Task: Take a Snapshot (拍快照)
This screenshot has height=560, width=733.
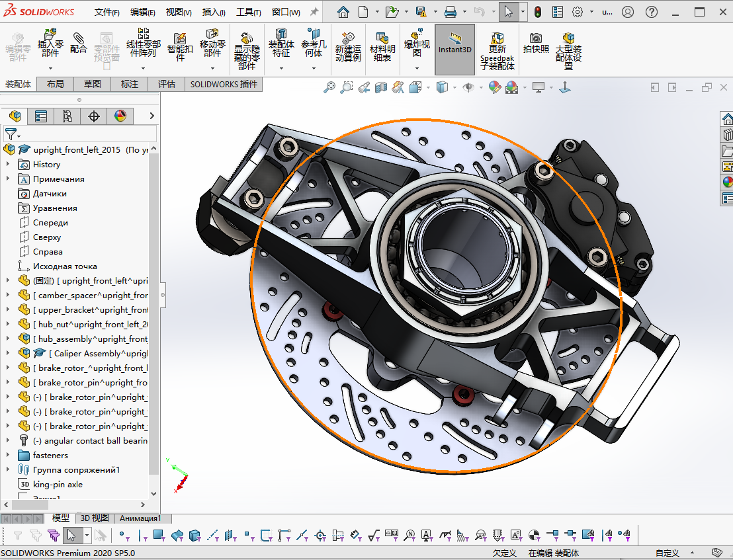Action: [536, 43]
